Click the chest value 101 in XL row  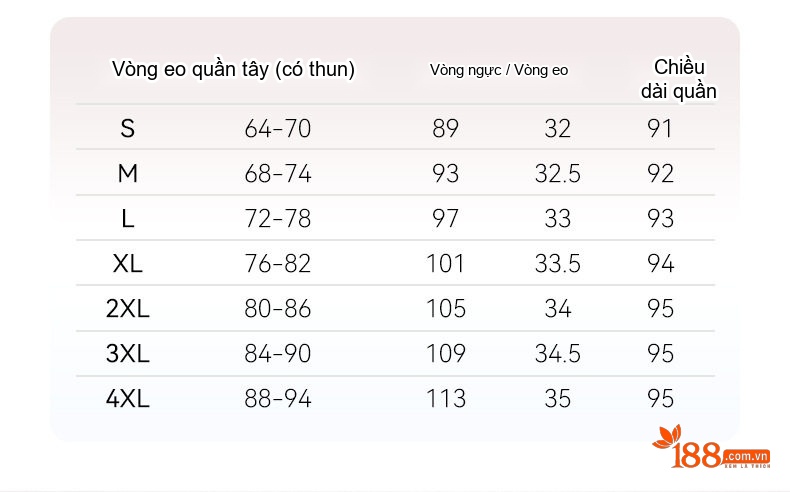[445, 263]
